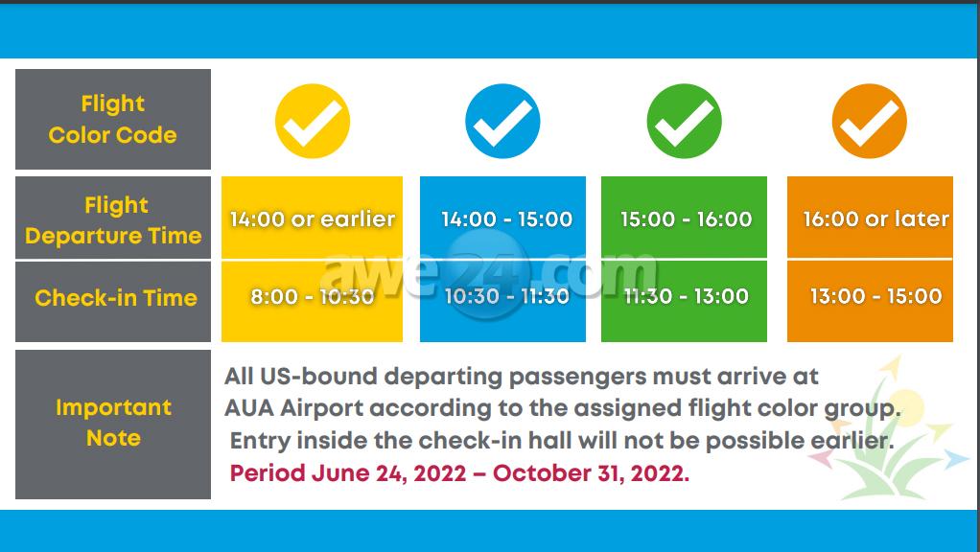
Task: Click the 'Flight Color Code' header box
Action: [113, 120]
